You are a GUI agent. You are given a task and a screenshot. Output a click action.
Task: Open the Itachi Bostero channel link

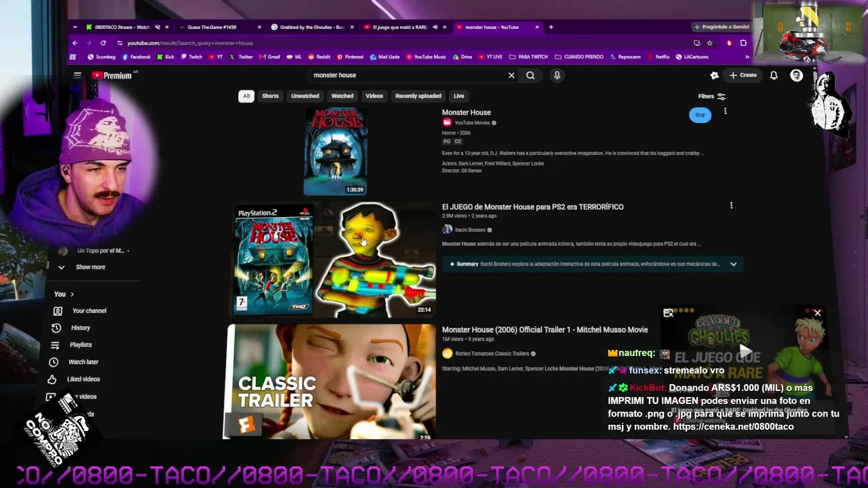tap(469, 230)
